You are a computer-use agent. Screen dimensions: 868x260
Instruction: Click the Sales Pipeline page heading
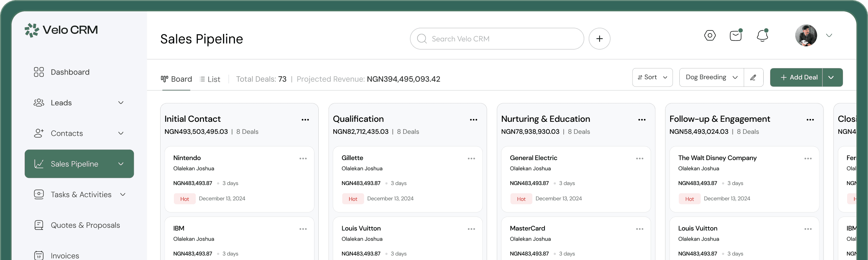(202, 39)
